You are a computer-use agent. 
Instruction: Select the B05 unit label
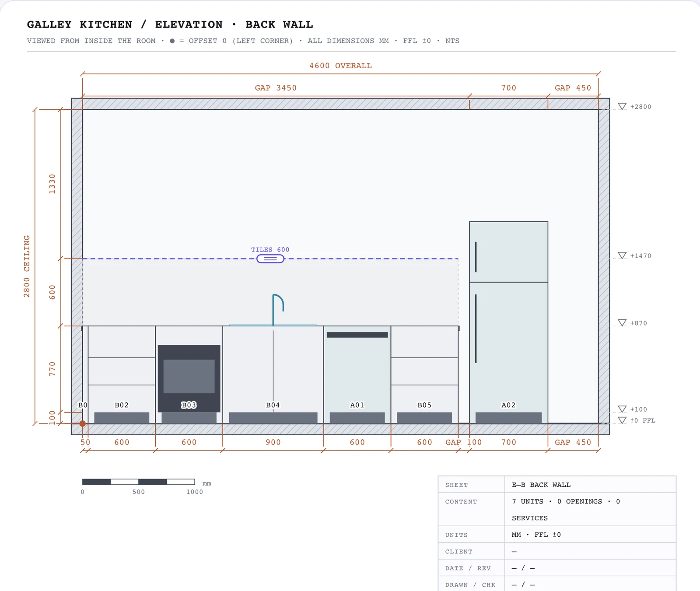(x=424, y=405)
